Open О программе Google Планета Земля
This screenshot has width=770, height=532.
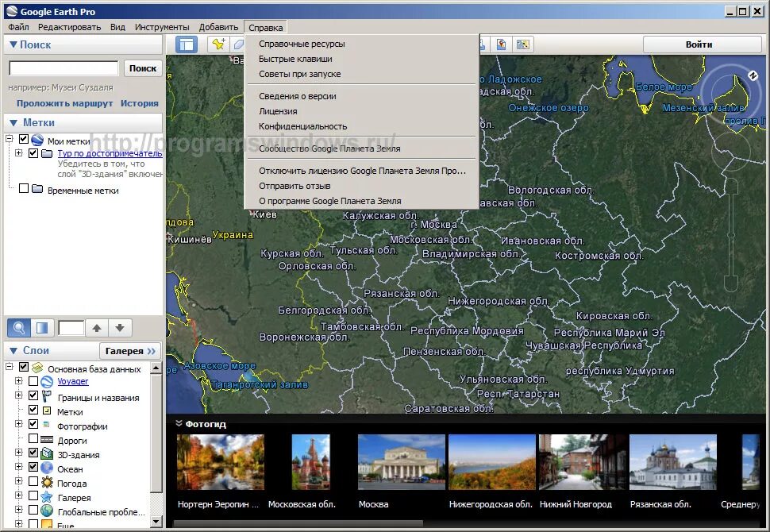click(330, 201)
